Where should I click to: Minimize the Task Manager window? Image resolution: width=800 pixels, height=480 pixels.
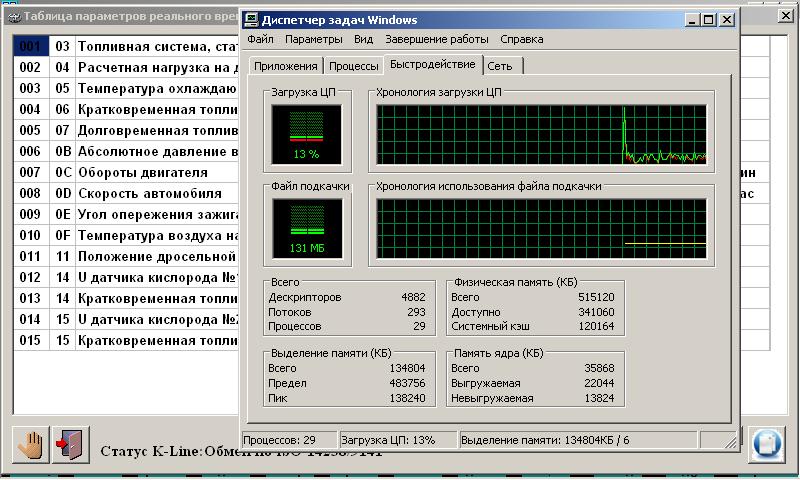(692, 19)
